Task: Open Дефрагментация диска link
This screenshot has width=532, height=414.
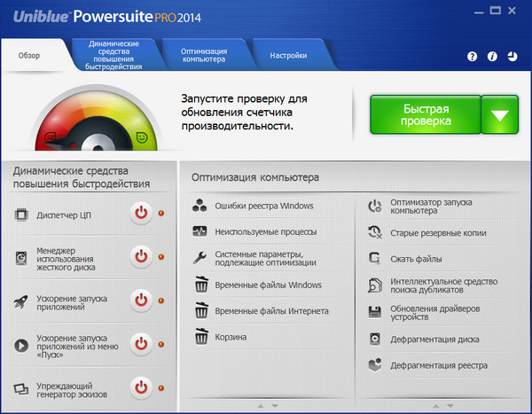Action: (434, 340)
